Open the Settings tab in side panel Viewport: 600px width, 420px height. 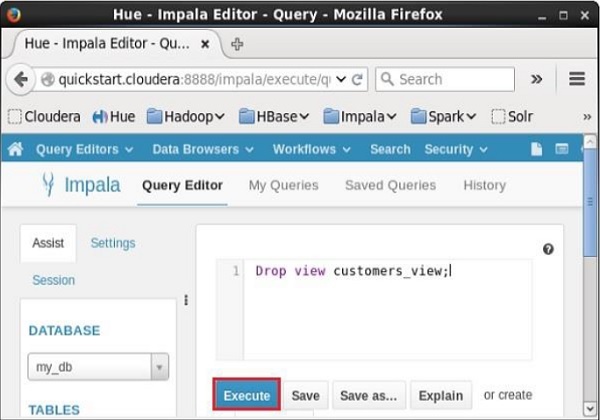click(x=113, y=243)
